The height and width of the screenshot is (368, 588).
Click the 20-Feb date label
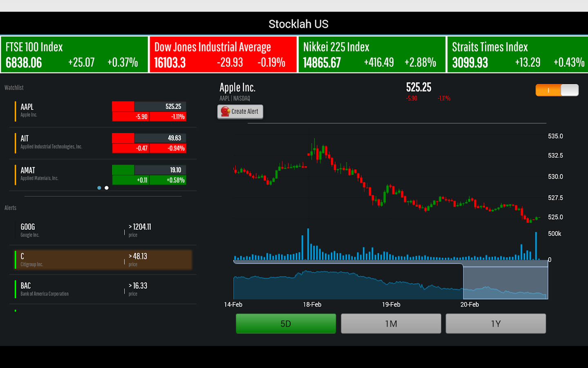[x=470, y=305]
